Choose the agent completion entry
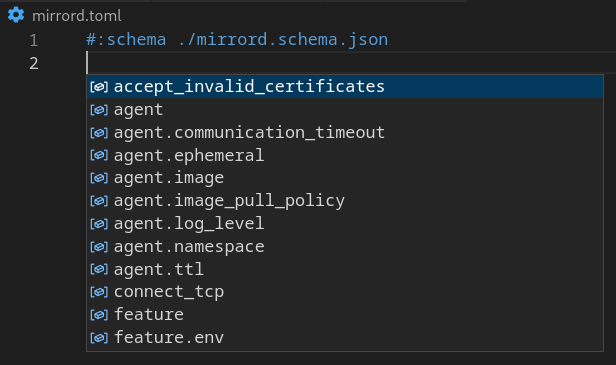The image size is (616, 365). tap(345, 109)
